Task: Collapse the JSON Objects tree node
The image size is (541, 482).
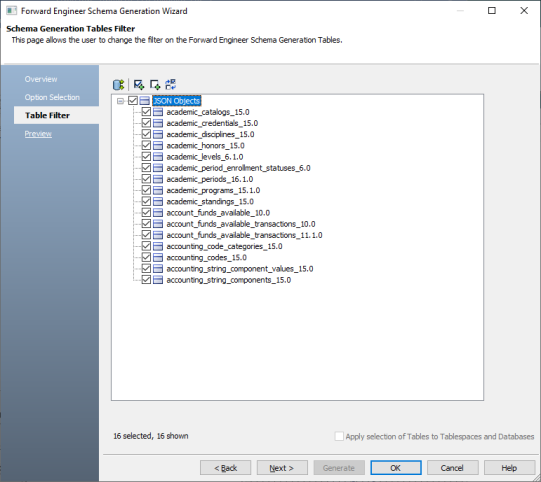Action: click(x=120, y=101)
